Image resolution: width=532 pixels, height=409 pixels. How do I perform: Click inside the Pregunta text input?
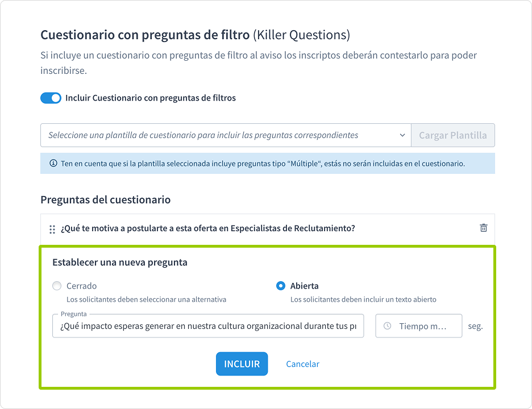[x=207, y=325]
